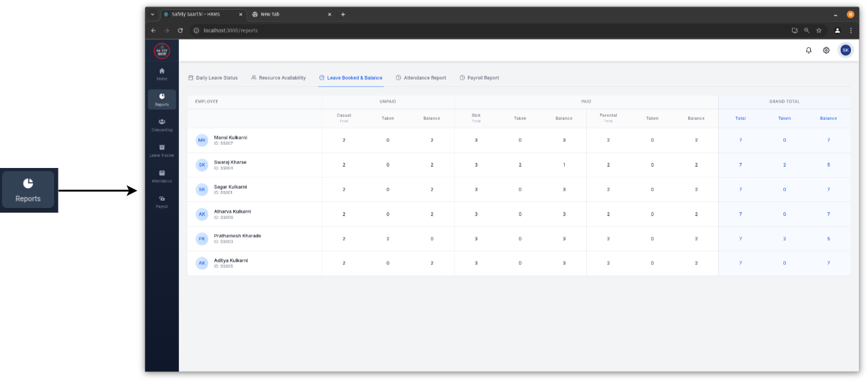Switch to the Daily Leave Status tab
The width and height of the screenshot is (868, 381).
(213, 78)
